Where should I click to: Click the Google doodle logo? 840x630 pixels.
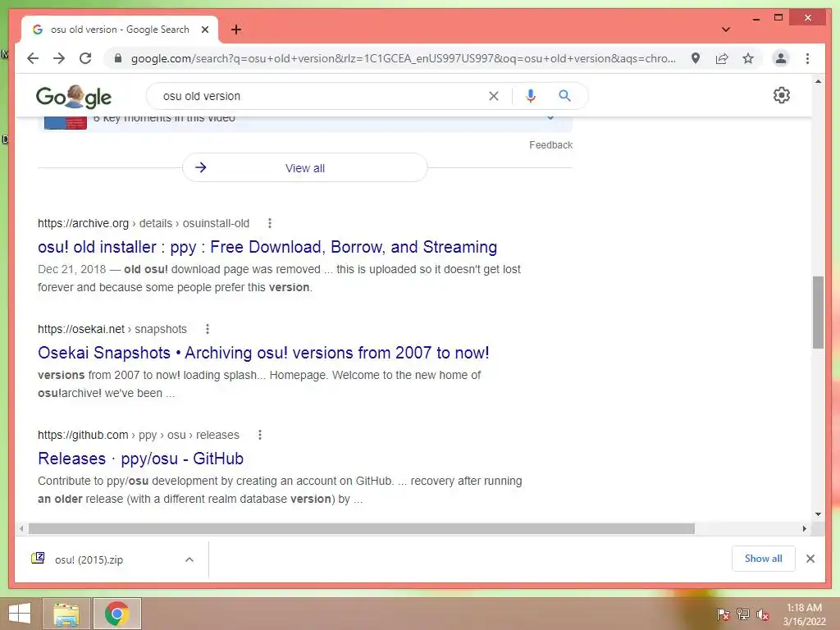tap(74, 97)
